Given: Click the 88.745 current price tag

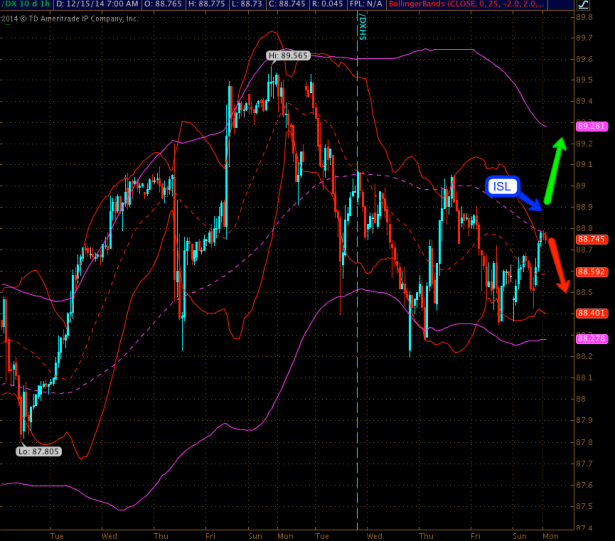Looking at the screenshot, I should tap(591, 240).
